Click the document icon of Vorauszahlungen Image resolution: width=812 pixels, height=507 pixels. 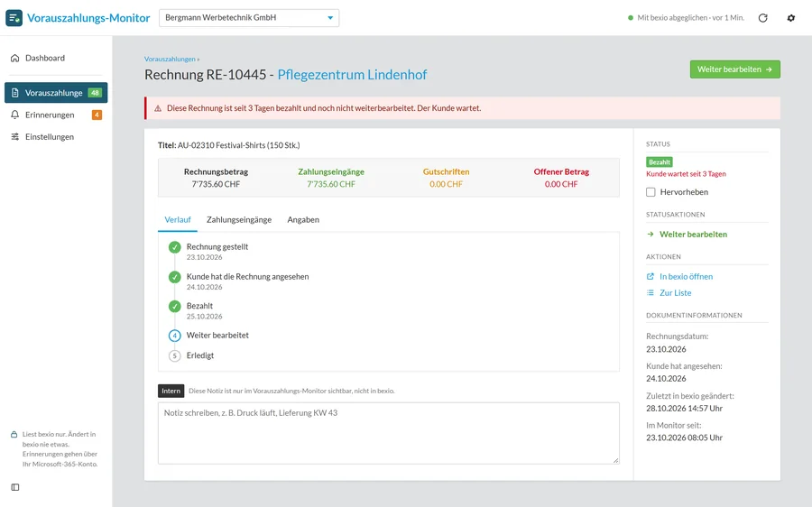[x=15, y=93]
